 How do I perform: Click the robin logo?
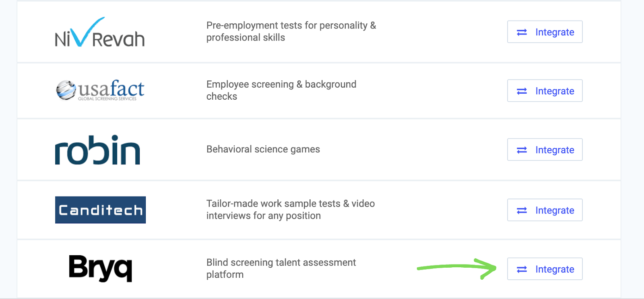(97, 149)
